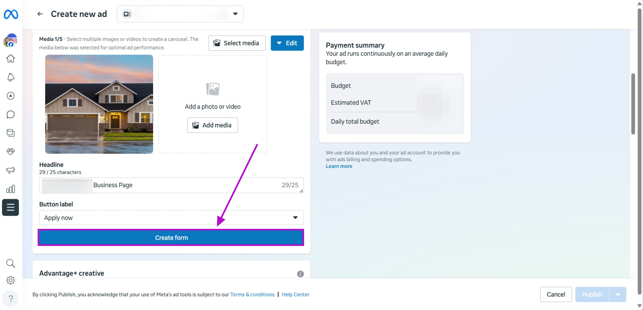Open the Edit media dropdown button
This screenshot has width=644, height=310.
[287, 43]
